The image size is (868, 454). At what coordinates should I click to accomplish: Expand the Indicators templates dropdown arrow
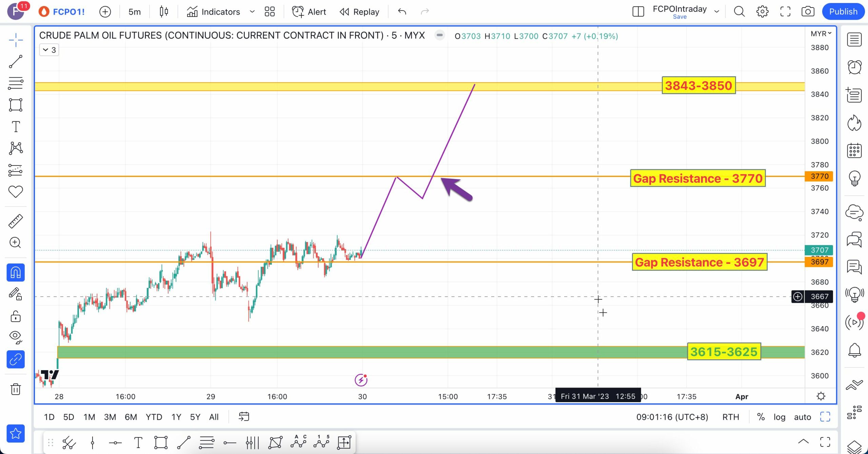(252, 12)
